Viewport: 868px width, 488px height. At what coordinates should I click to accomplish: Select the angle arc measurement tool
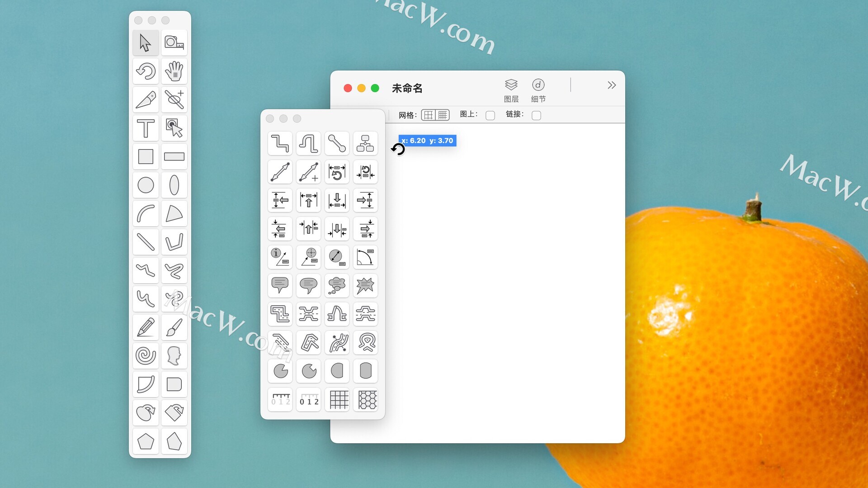(x=365, y=257)
